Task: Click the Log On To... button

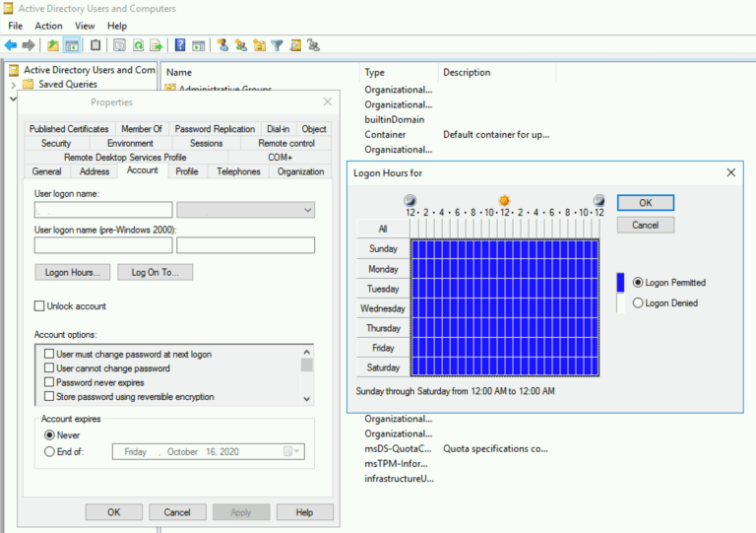Action: coord(156,272)
